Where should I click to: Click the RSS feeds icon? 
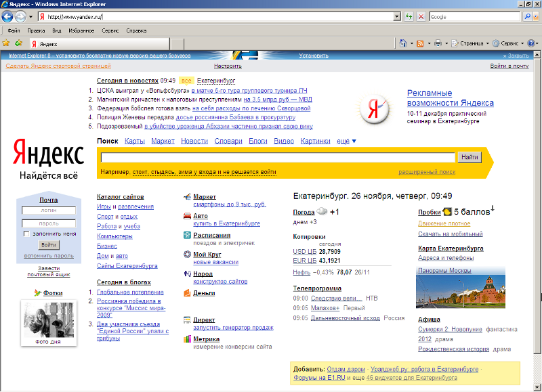click(x=420, y=43)
